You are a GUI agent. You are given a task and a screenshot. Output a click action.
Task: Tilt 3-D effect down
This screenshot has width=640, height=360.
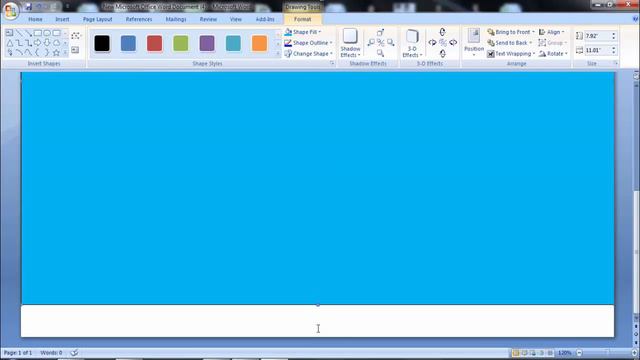tap(442, 53)
